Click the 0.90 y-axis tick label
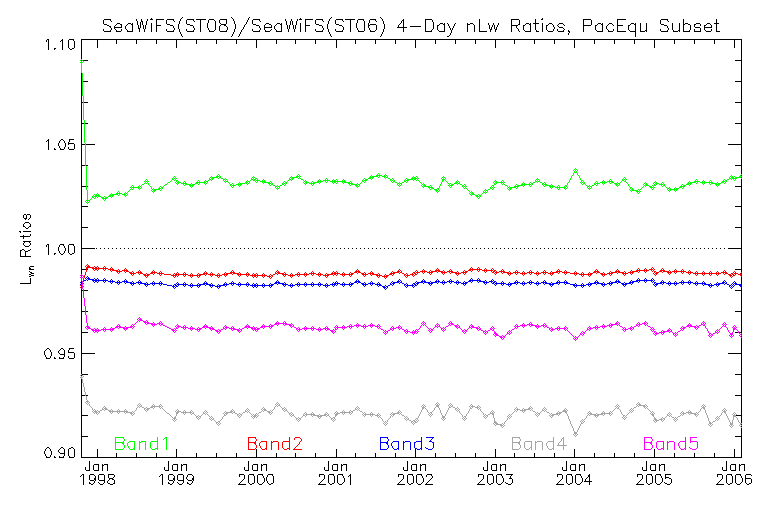768x512 pixels. click(59, 452)
